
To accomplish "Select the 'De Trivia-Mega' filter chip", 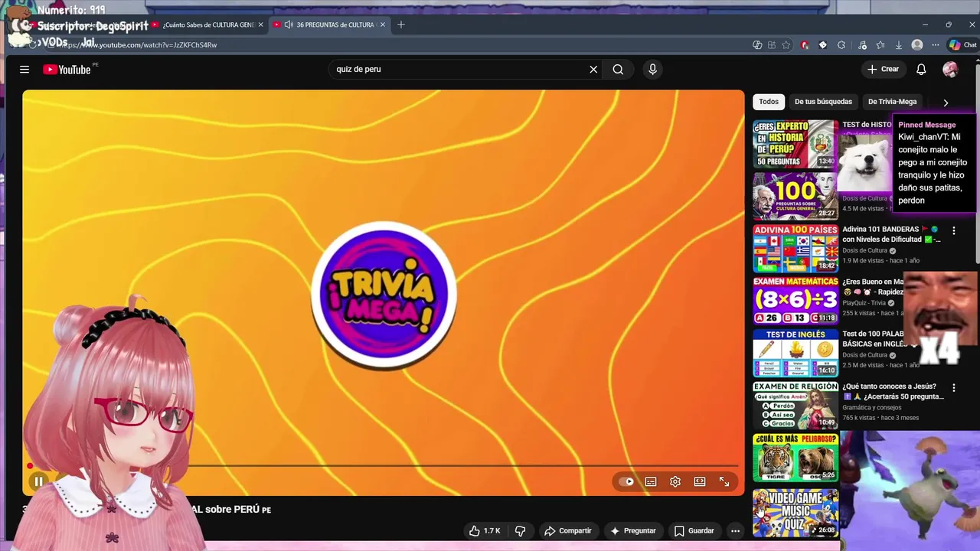I will tap(892, 102).
